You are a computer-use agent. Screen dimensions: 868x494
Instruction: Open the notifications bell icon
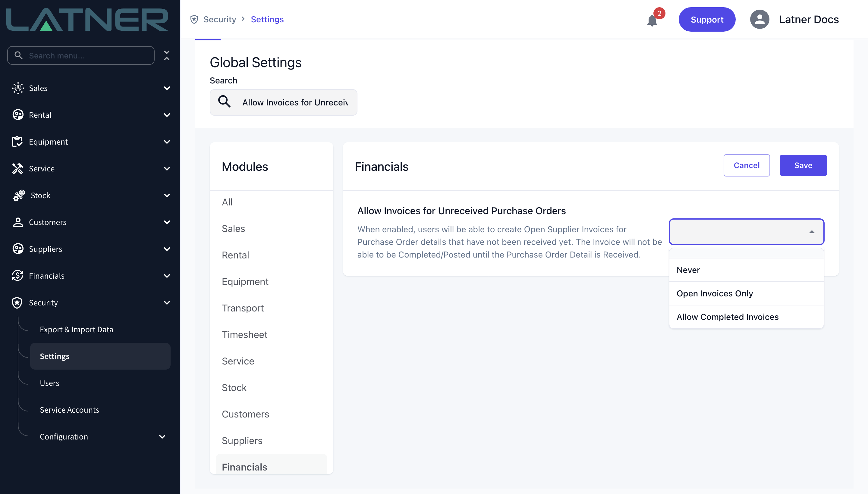652,20
